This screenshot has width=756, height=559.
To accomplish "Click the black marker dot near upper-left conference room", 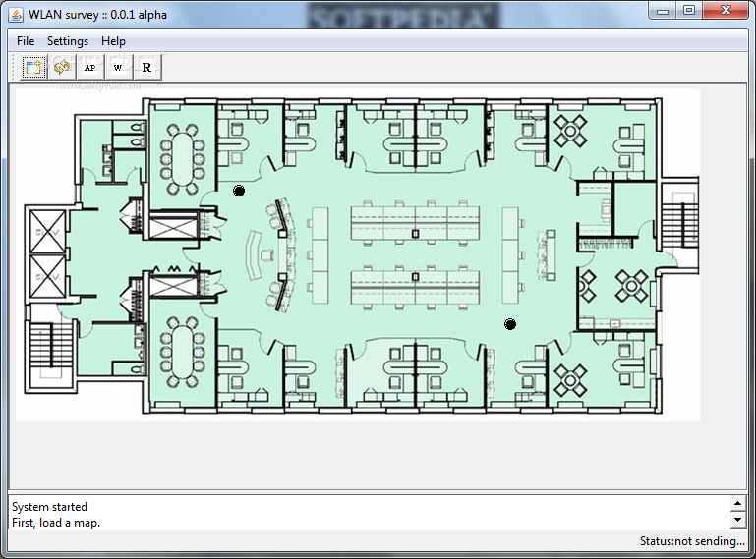I will coord(239,191).
